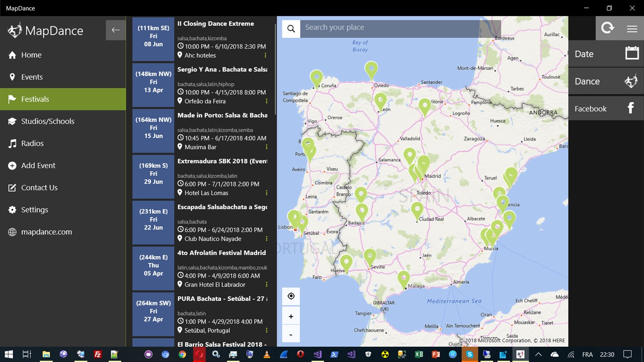
Task: Select the map pin near Vitoria
Action: (x=424, y=108)
